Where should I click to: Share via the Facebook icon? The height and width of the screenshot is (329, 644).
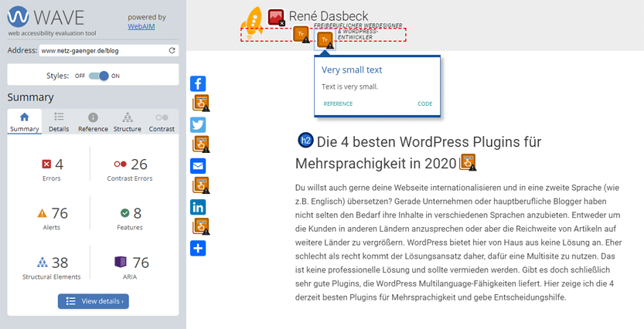pos(198,83)
